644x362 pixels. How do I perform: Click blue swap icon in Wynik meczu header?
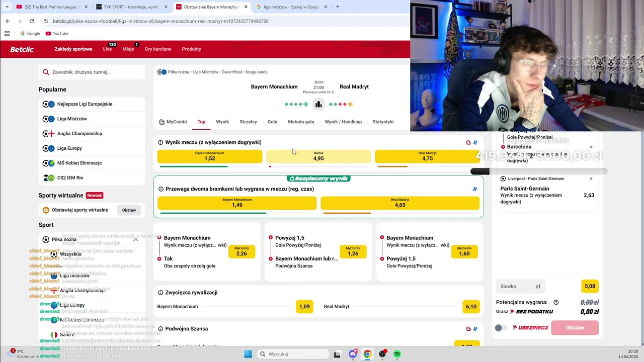coord(475,142)
